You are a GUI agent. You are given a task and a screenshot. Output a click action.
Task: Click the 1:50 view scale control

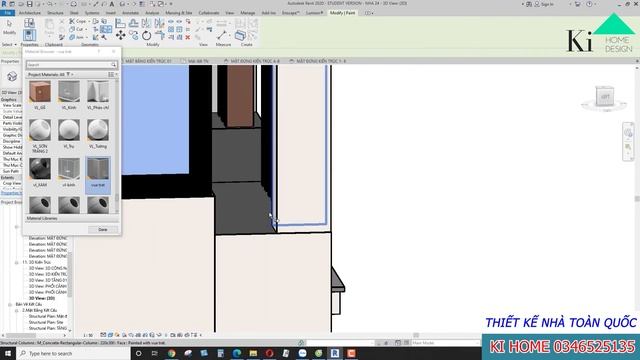pos(88,336)
